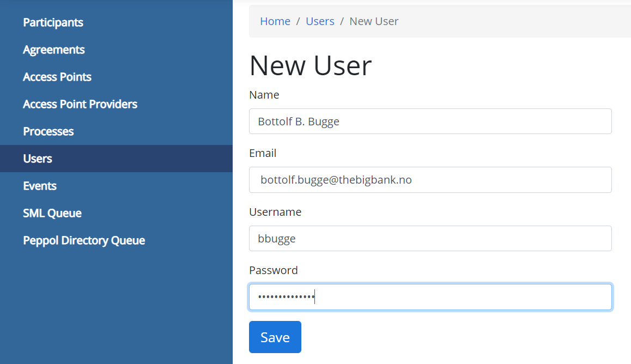This screenshot has height=364, width=631.
Task: Click the Email field label
Action: (x=263, y=153)
